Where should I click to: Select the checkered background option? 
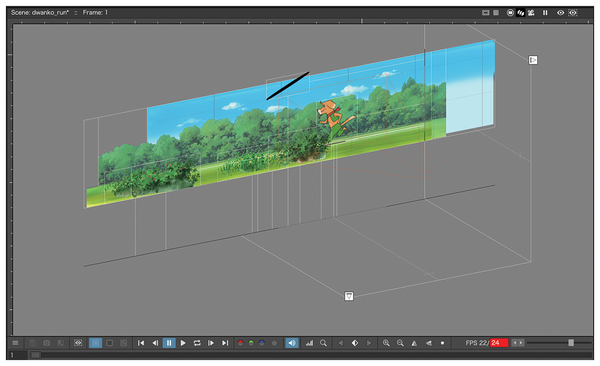point(123,343)
